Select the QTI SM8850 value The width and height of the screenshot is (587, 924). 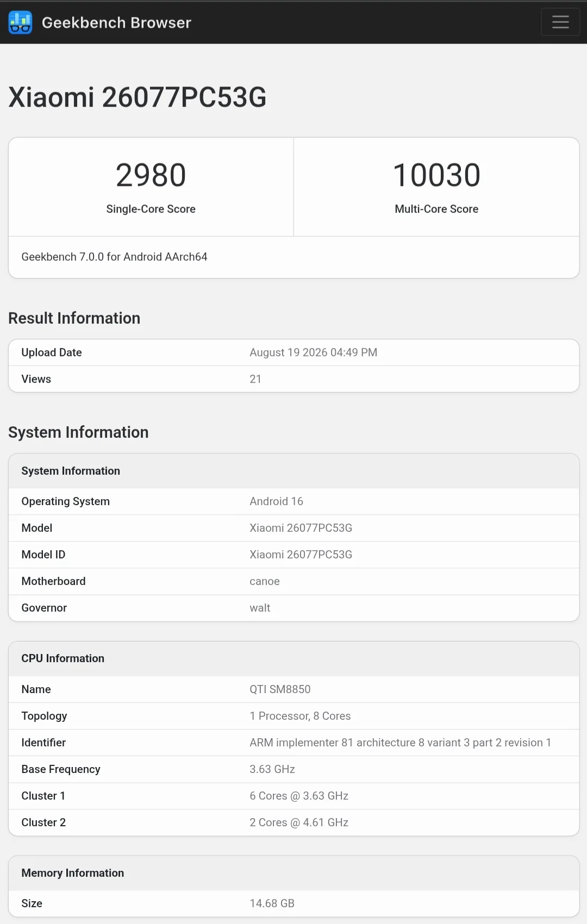[x=280, y=689]
